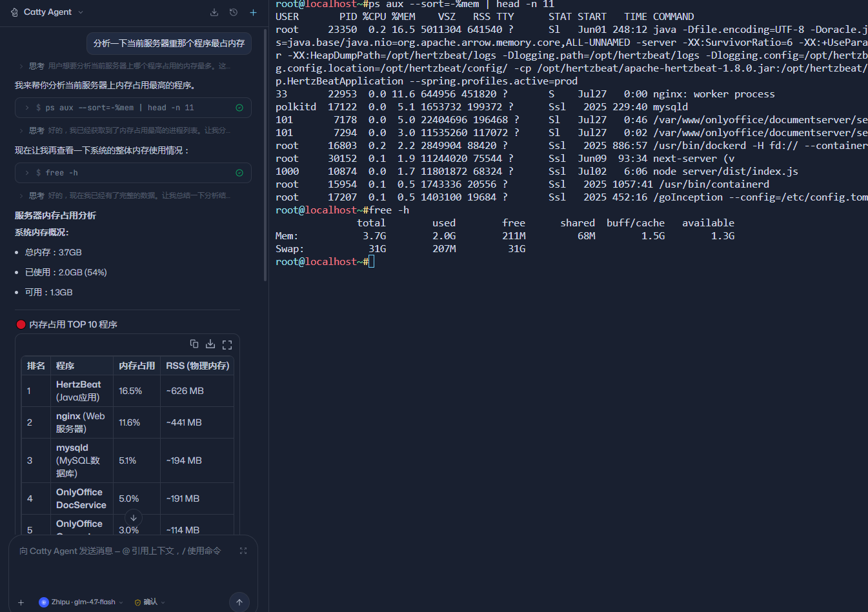The height and width of the screenshot is (612, 868).
Task: Open the 确认 permission mode dropdown
Action: pyautogui.click(x=150, y=602)
